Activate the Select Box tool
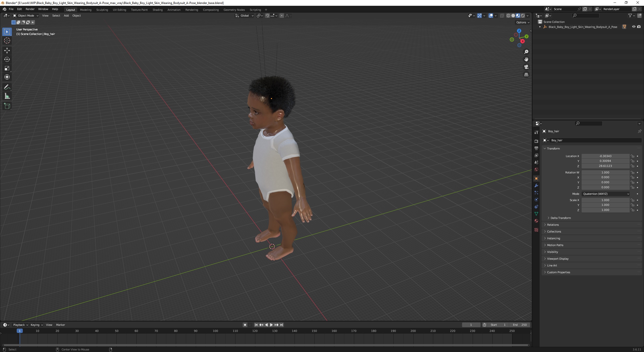 (x=7, y=32)
